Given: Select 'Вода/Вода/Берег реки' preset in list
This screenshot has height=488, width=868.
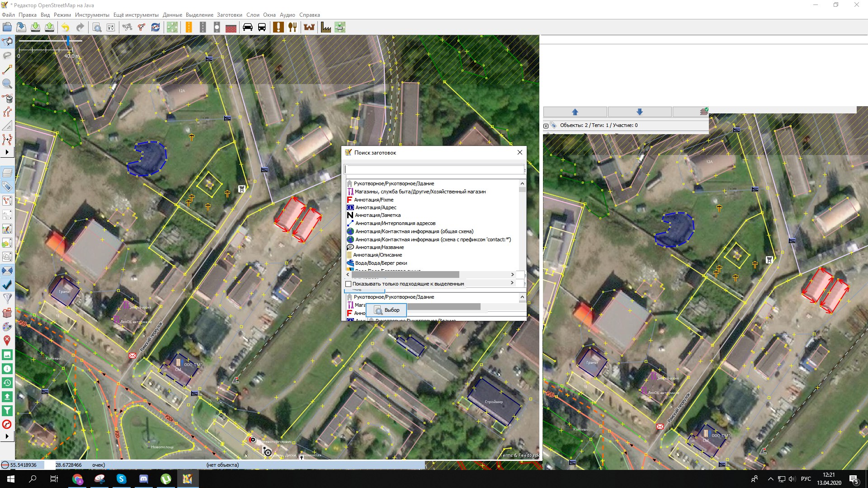Looking at the screenshot, I should (381, 263).
